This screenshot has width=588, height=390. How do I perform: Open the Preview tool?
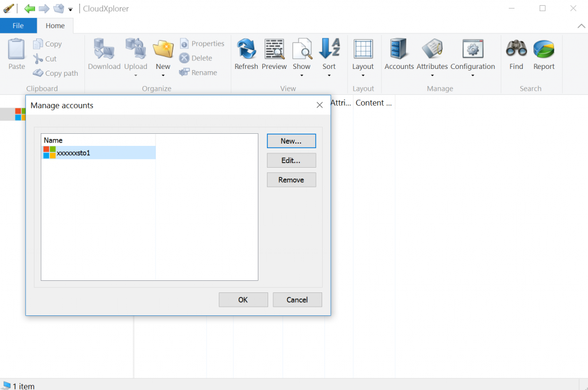click(x=274, y=49)
